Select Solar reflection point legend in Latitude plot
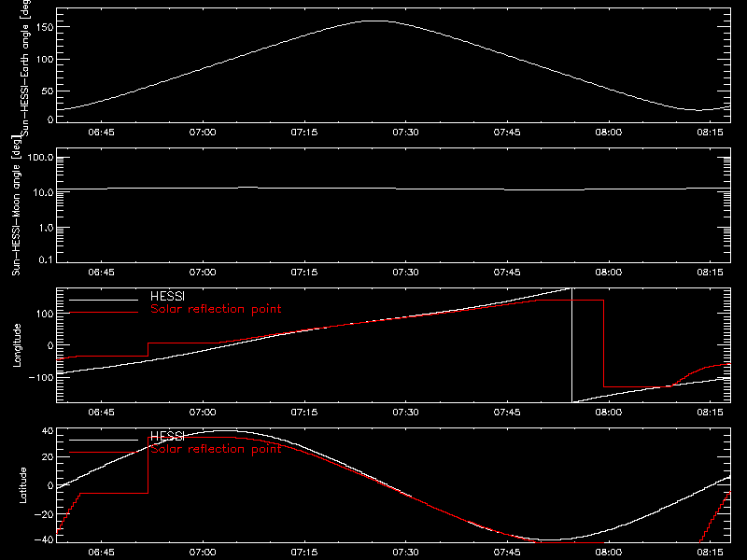 click(x=216, y=449)
